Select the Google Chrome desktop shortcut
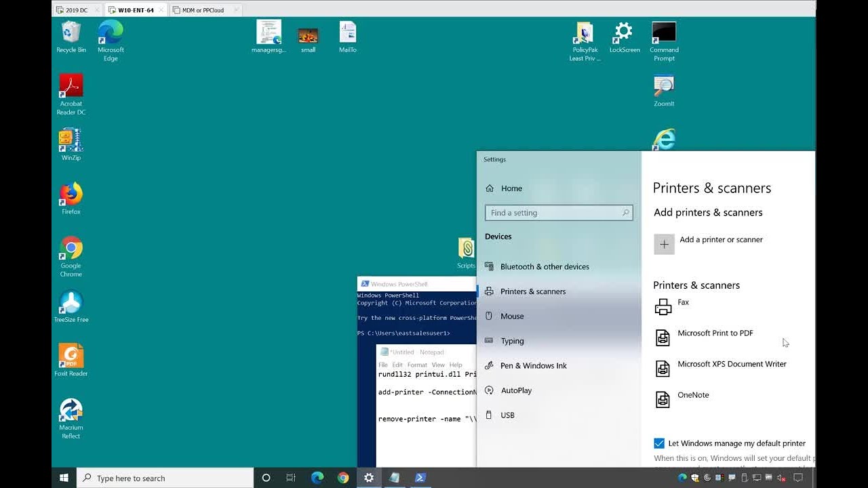 71,257
